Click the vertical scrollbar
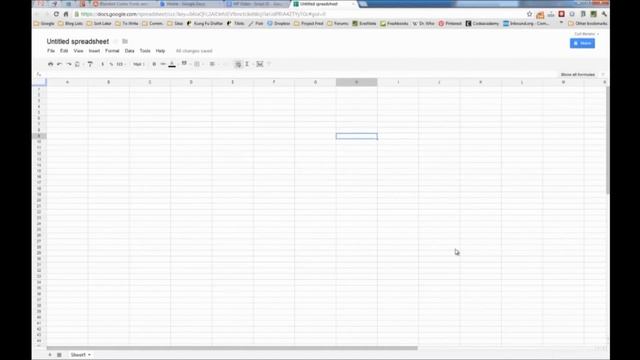This screenshot has width=640, height=360. point(607,140)
